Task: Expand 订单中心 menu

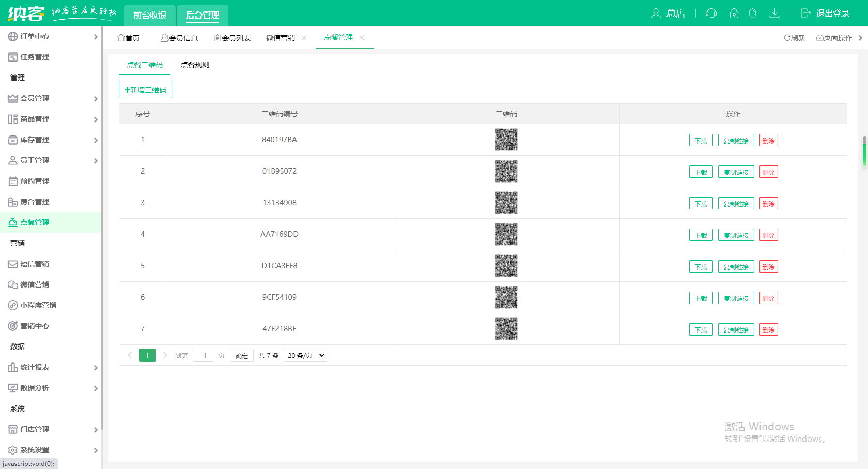Action: [51, 36]
